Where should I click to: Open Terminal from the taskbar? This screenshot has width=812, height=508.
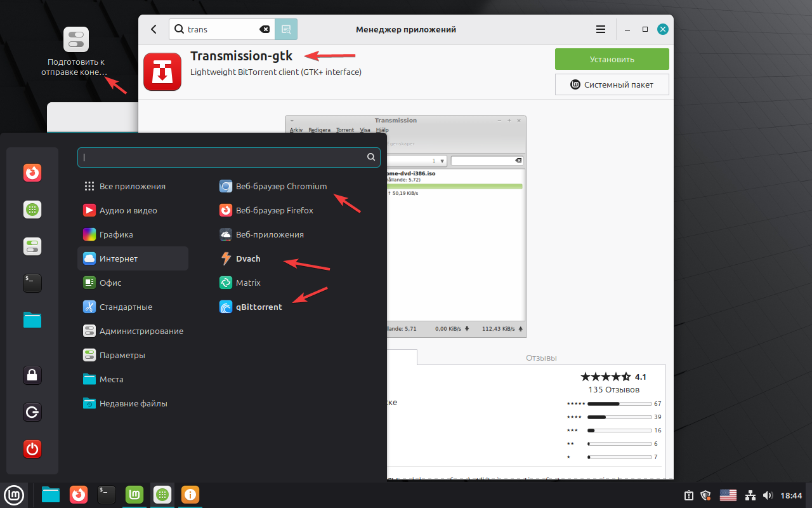coord(107,494)
